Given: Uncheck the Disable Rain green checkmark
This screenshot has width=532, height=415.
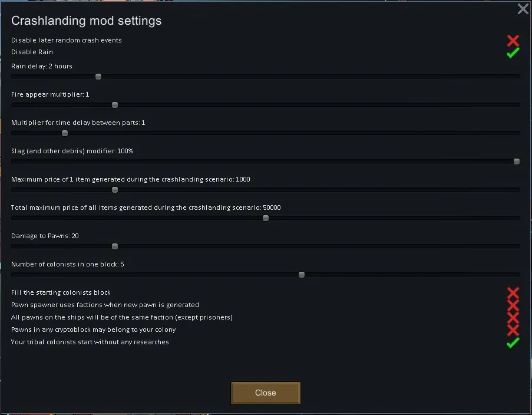Looking at the screenshot, I should coord(513,52).
